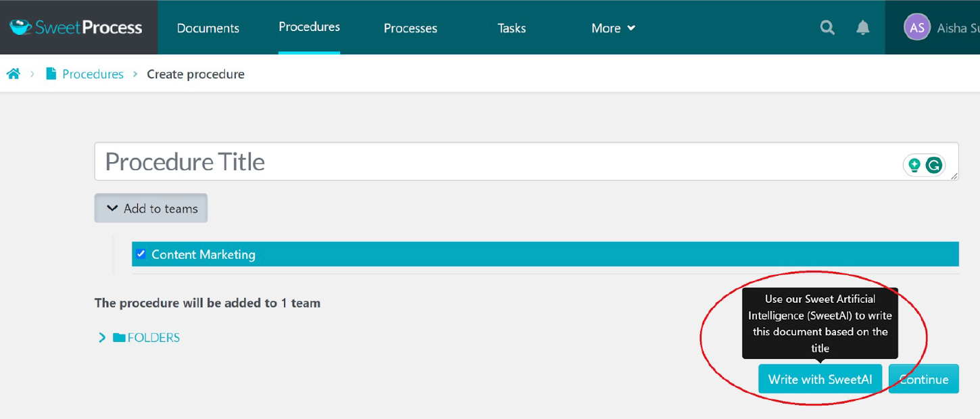Follow the Procedures breadcrumb link
Screen dimensions: 980x419
click(x=93, y=74)
